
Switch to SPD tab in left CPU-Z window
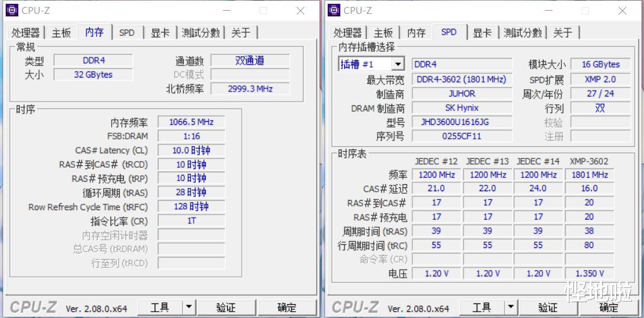point(127,33)
